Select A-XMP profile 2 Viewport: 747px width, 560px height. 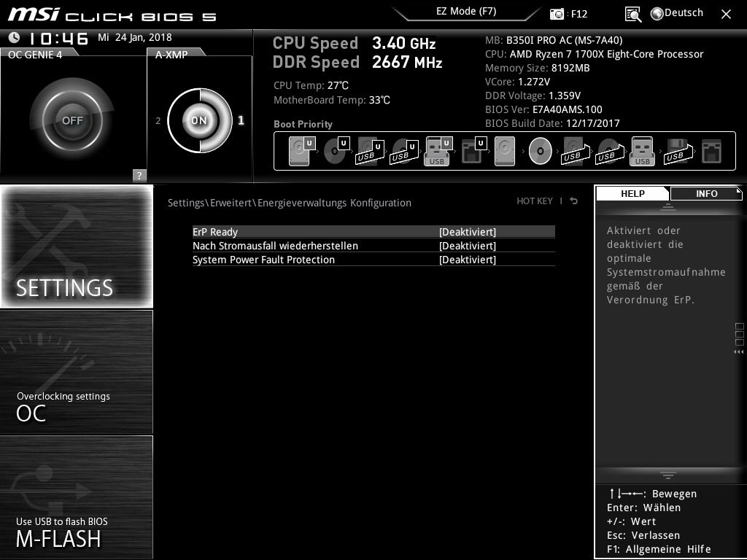(x=158, y=120)
